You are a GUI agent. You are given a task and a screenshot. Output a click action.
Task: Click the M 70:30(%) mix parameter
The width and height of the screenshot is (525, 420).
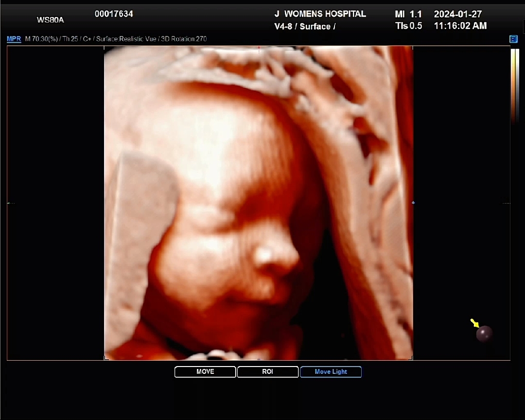click(41, 39)
